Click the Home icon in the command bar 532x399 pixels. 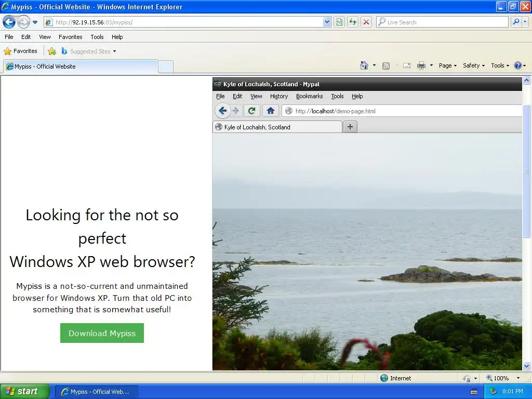pyautogui.click(x=364, y=65)
